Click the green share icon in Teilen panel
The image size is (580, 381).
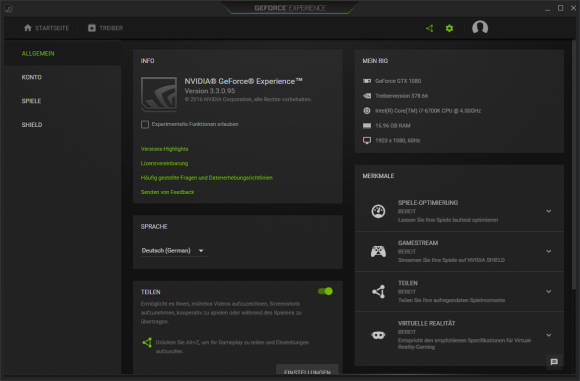click(x=147, y=343)
